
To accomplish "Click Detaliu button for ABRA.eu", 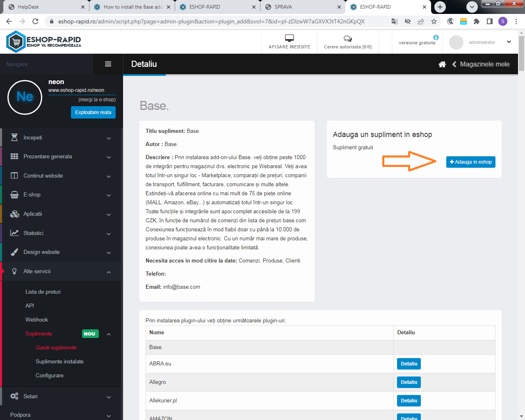I will pyautogui.click(x=409, y=364).
